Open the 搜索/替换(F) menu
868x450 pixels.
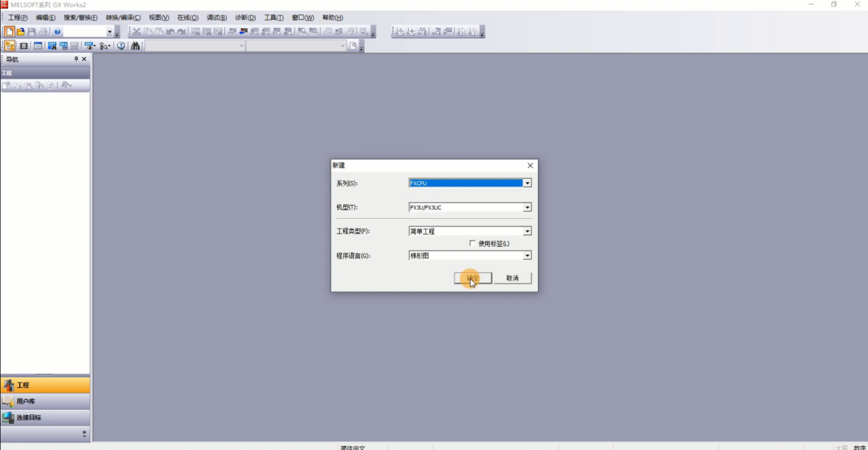(x=81, y=18)
